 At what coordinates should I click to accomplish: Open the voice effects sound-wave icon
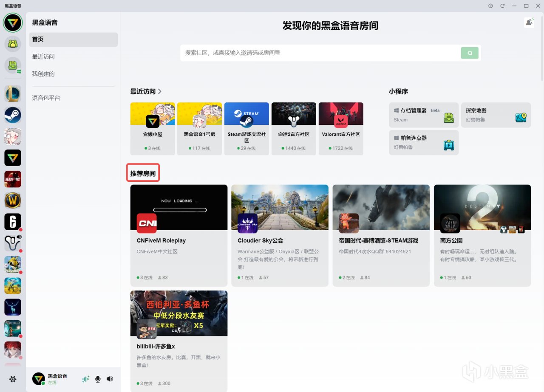(x=86, y=379)
